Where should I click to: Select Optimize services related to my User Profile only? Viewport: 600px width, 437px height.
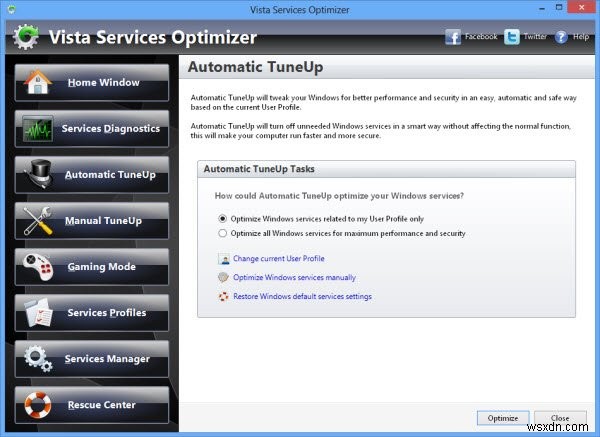(x=222, y=219)
